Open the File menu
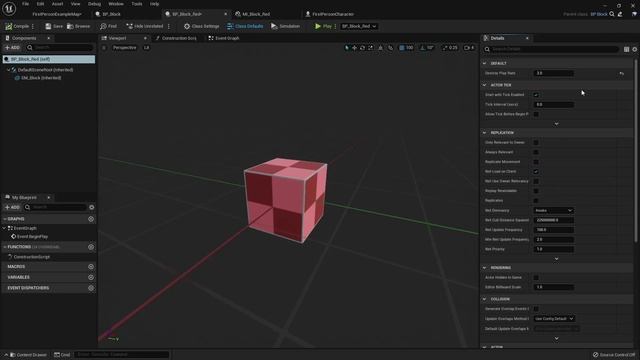This screenshot has height=360, width=640. point(25,4)
